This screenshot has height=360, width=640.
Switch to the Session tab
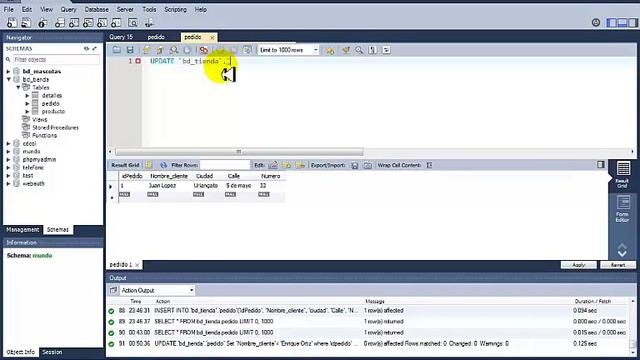pyautogui.click(x=52, y=352)
